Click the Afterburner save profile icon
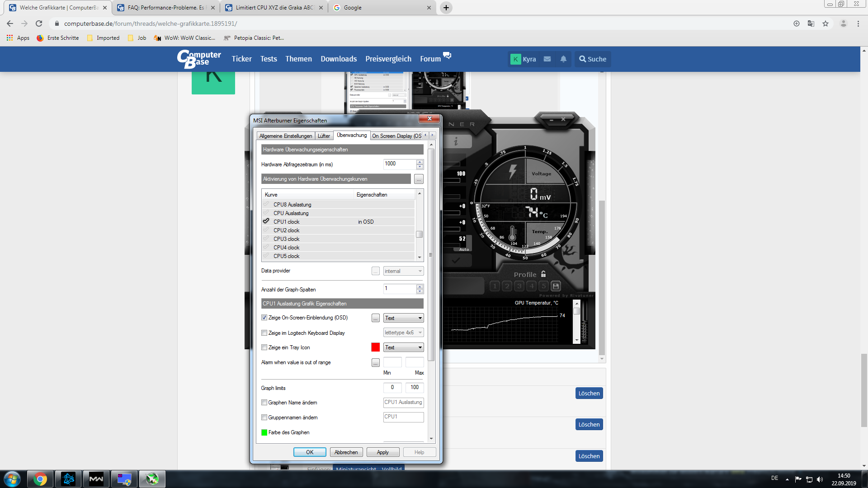The image size is (868, 488). 556,286
